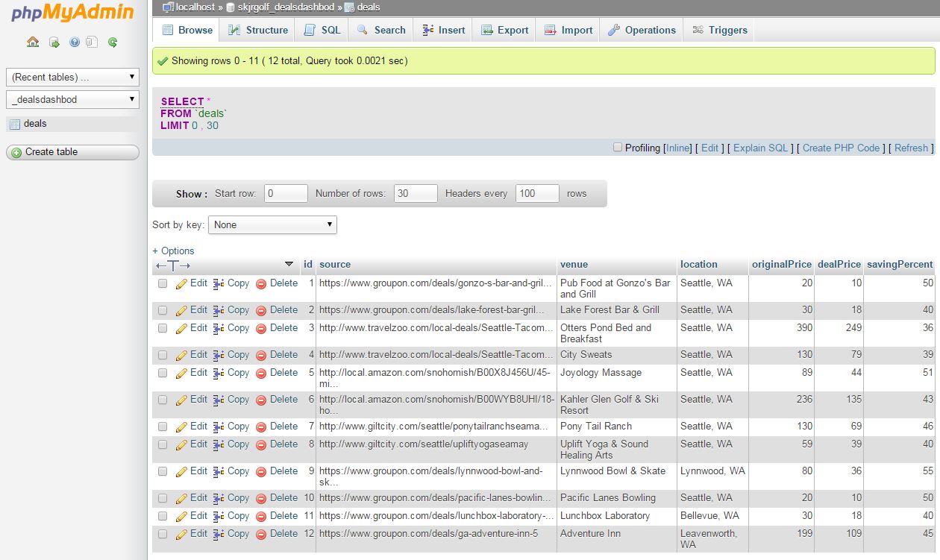Sort by the originalPrice column header
940x560 pixels.
point(781,264)
